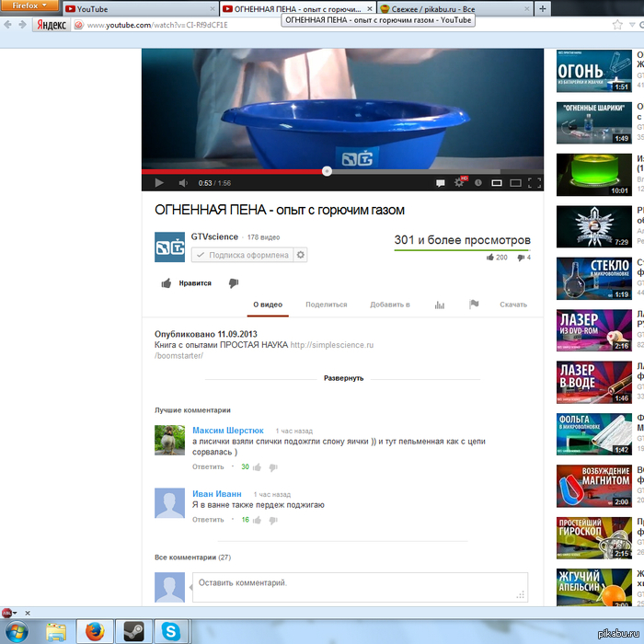Report video using the flag icon

[474, 305]
